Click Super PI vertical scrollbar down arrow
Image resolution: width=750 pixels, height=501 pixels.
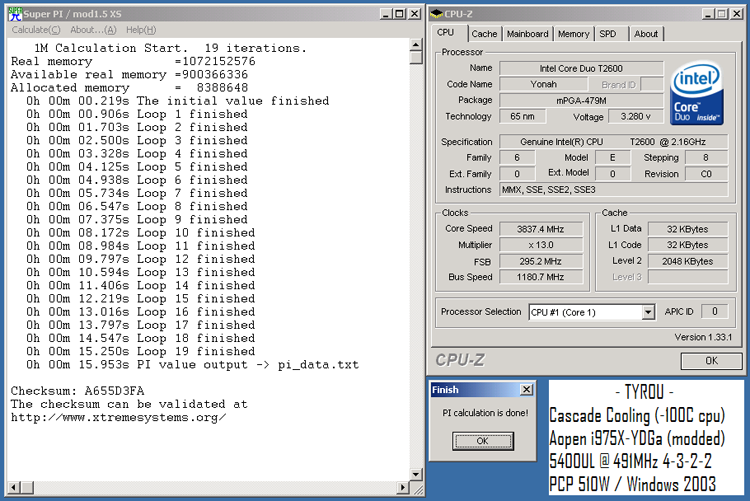click(x=416, y=475)
